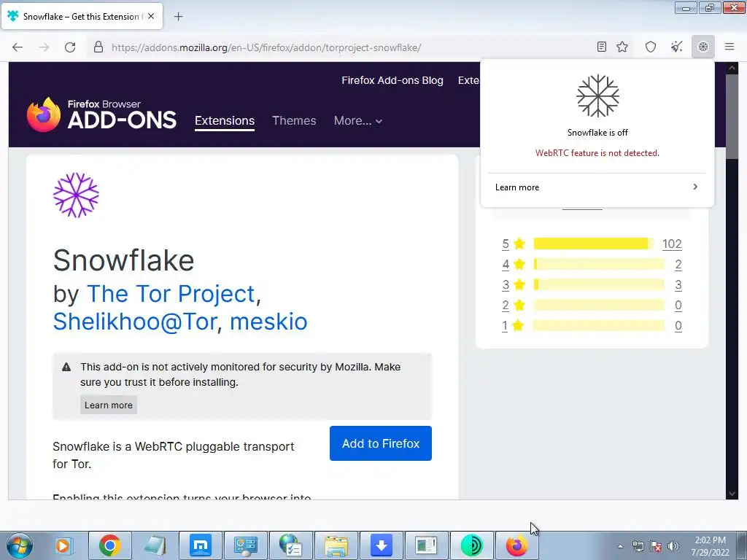Toggle the Snowflake extension toolbar icon
Screen dimensions: 747x560
703,47
